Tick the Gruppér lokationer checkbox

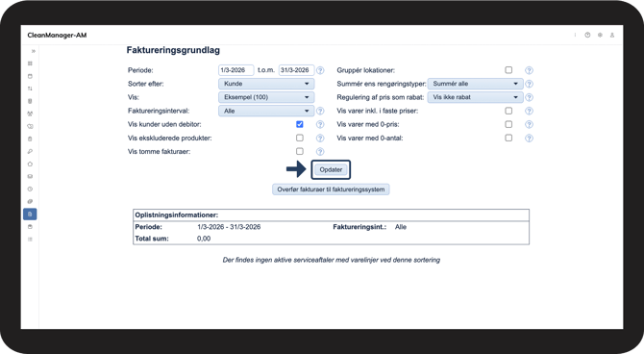point(508,70)
